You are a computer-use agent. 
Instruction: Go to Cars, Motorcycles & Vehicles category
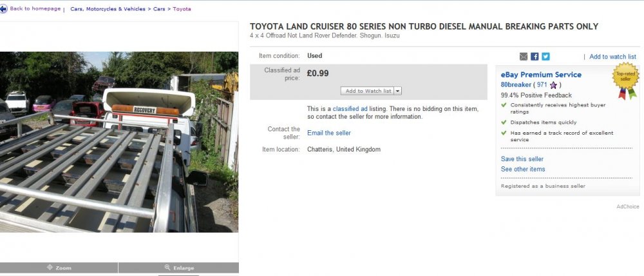pyautogui.click(x=108, y=9)
